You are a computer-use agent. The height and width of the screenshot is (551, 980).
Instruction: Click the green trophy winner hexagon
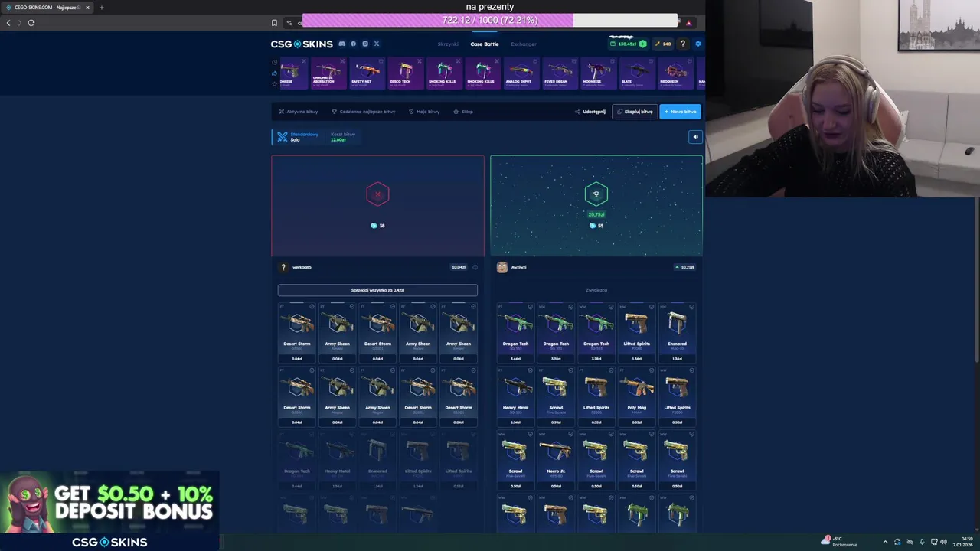596,194
